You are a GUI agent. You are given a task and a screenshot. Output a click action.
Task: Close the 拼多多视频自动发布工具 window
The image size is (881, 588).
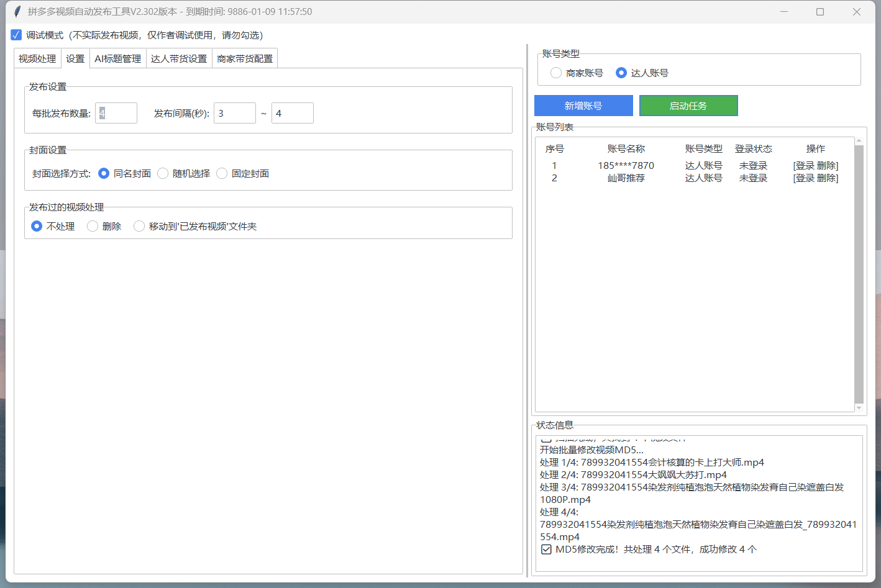(857, 12)
